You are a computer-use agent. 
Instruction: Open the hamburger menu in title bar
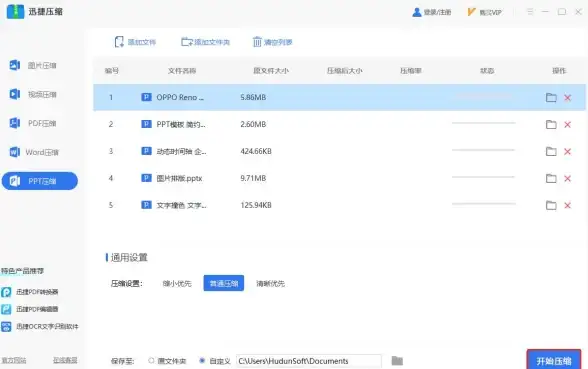point(530,12)
